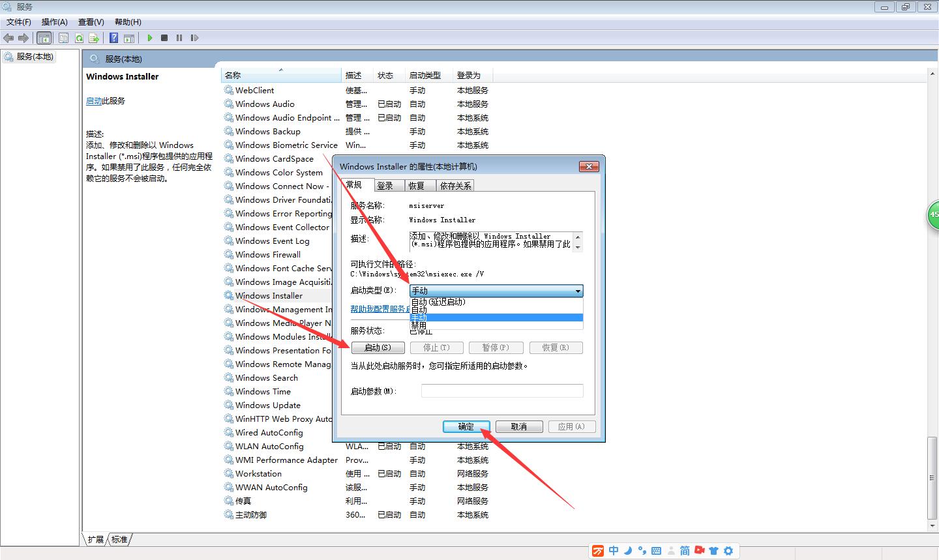Viewport: 939px width, 560px height.
Task: Click the 应用(A) button
Action: 571,426
